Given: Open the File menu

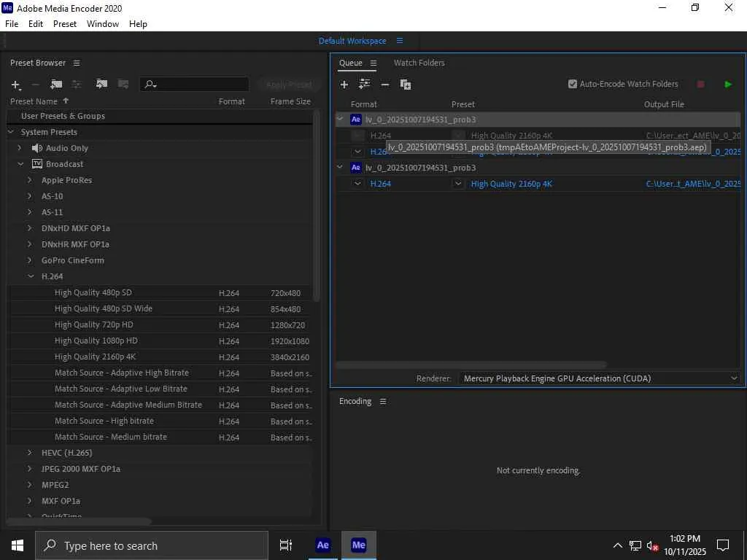Looking at the screenshot, I should 12,24.
